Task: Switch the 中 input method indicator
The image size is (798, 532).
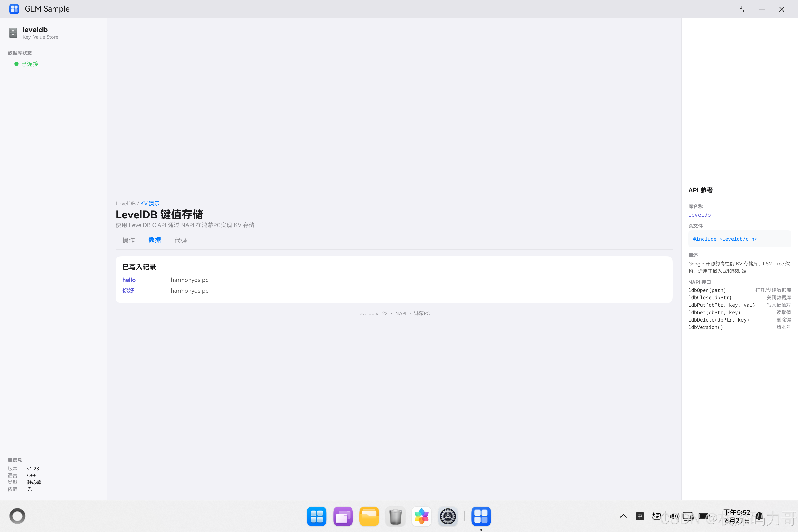Action: tap(640, 516)
